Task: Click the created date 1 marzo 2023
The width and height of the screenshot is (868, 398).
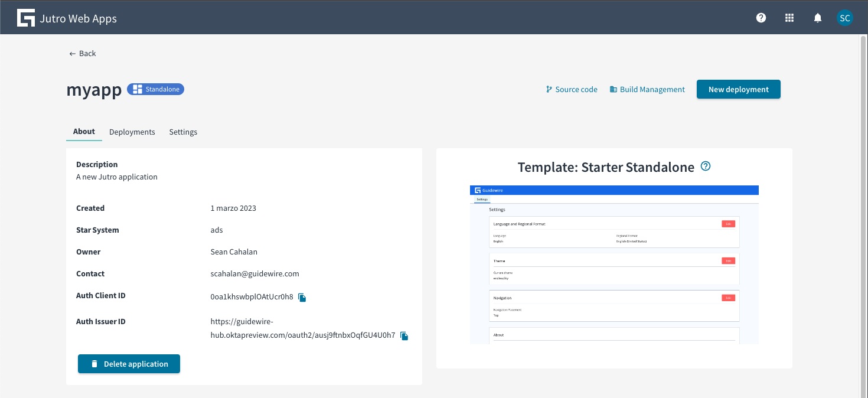Action: [233, 208]
